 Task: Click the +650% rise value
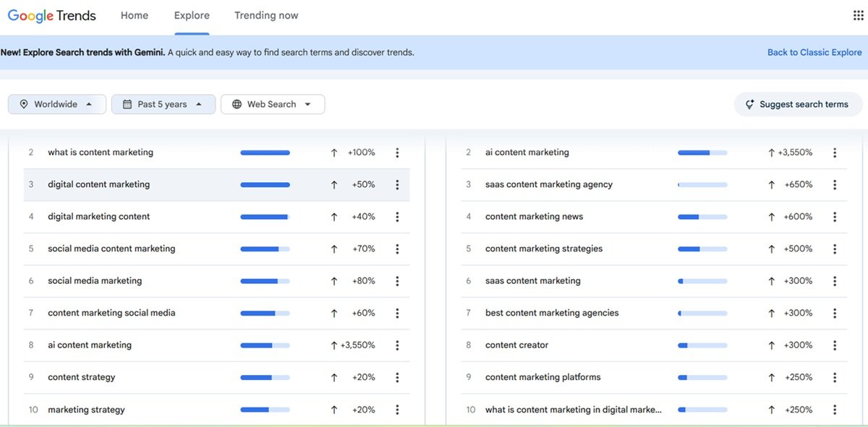[x=799, y=185]
